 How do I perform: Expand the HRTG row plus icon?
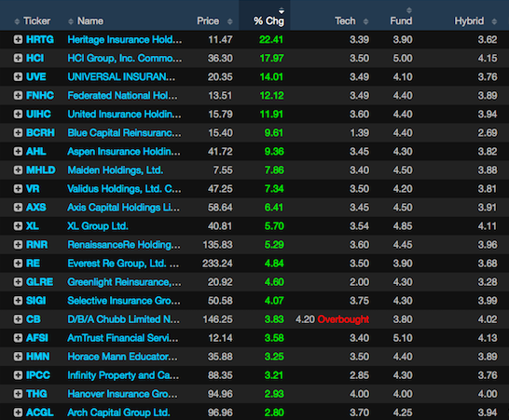(x=18, y=39)
